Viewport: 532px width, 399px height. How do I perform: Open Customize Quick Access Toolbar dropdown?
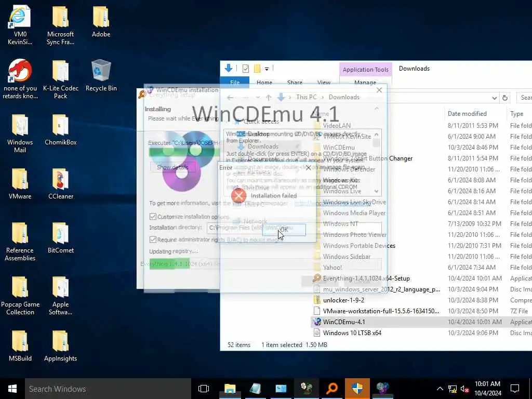[267, 69]
